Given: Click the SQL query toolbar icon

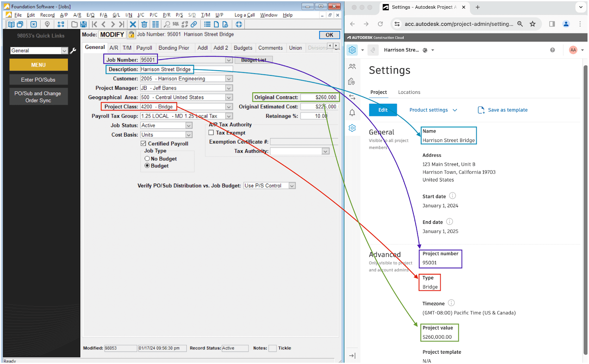Looking at the screenshot, I should pyautogui.click(x=176, y=24).
